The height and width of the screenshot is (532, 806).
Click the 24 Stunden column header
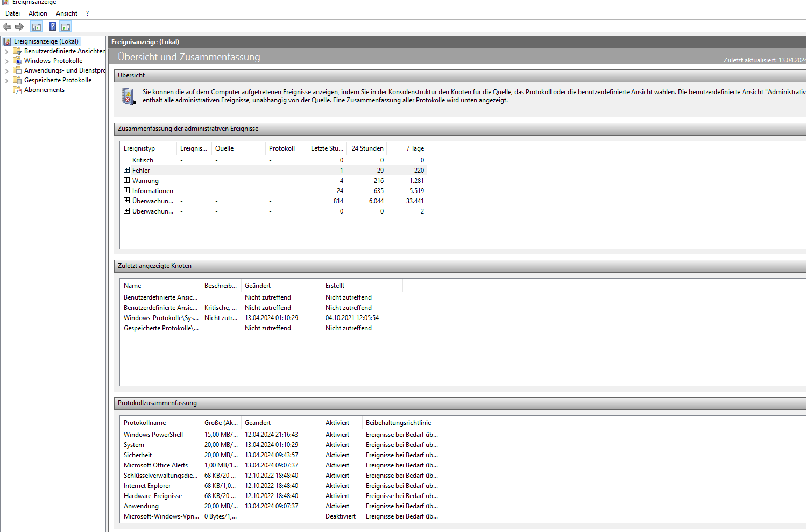click(x=367, y=148)
